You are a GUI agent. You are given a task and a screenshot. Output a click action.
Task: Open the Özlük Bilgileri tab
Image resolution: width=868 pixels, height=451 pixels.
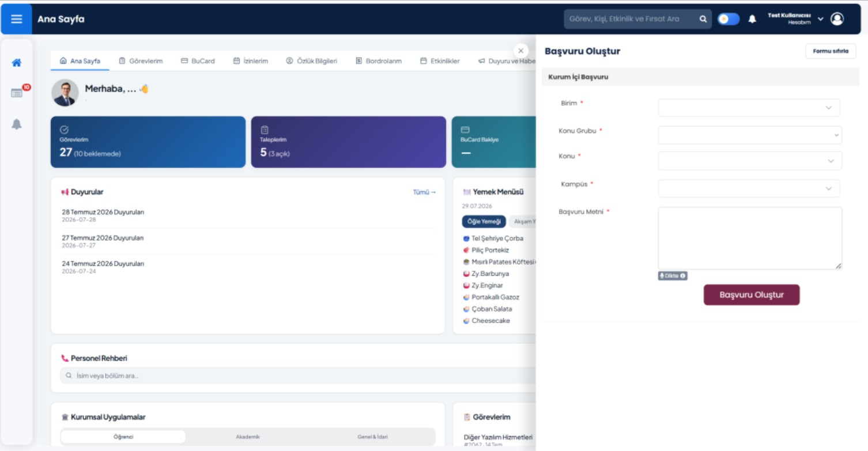(312, 61)
